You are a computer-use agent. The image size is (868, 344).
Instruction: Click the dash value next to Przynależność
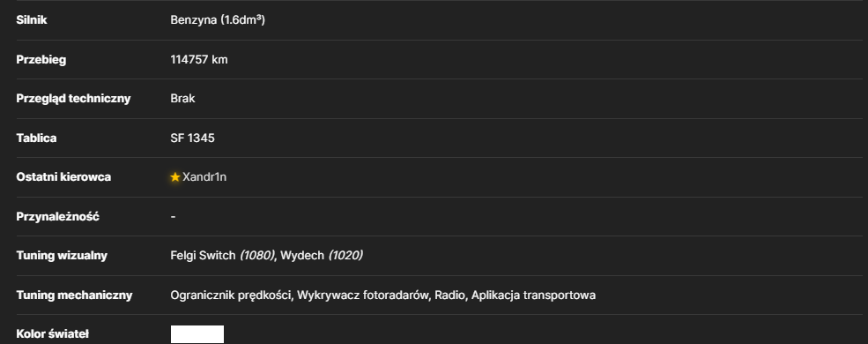click(174, 217)
